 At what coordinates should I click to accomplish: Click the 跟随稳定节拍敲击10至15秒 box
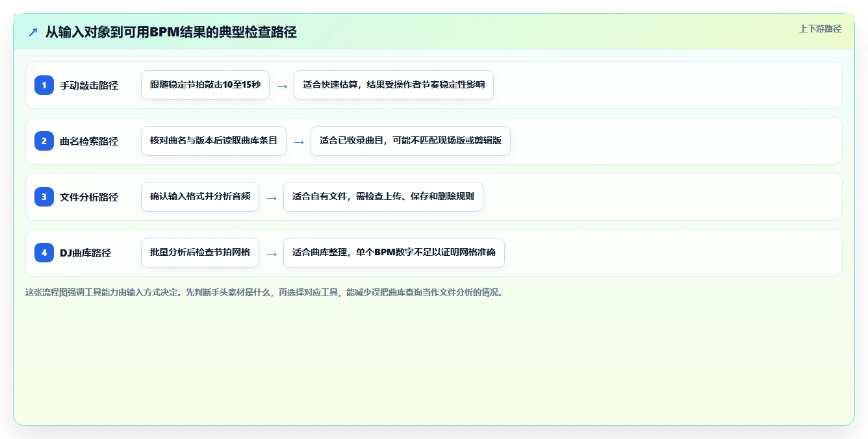click(x=205, y=85)
